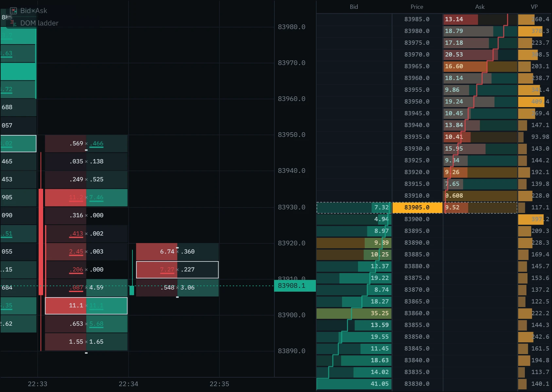Click time label 22:33 on axis
Viewport: 552px width, 392px height.
tap(37, 384)
